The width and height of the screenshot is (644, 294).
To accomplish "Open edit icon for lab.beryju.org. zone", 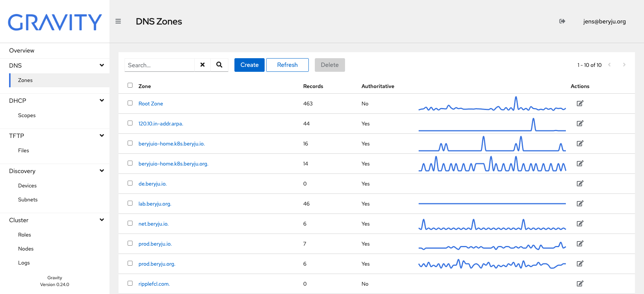I will (x=580, y=203).
